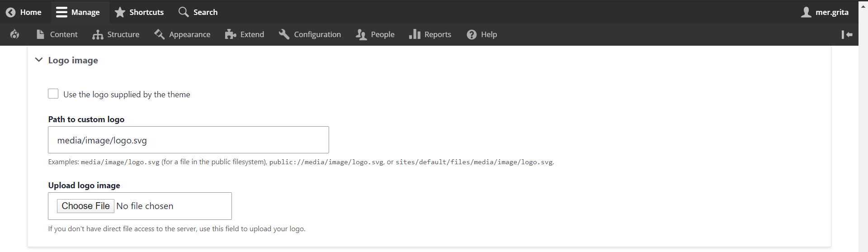868x252 pixels.
Task: Click the Extend puzzle piece icon
Action: click(x=231, y=34)
